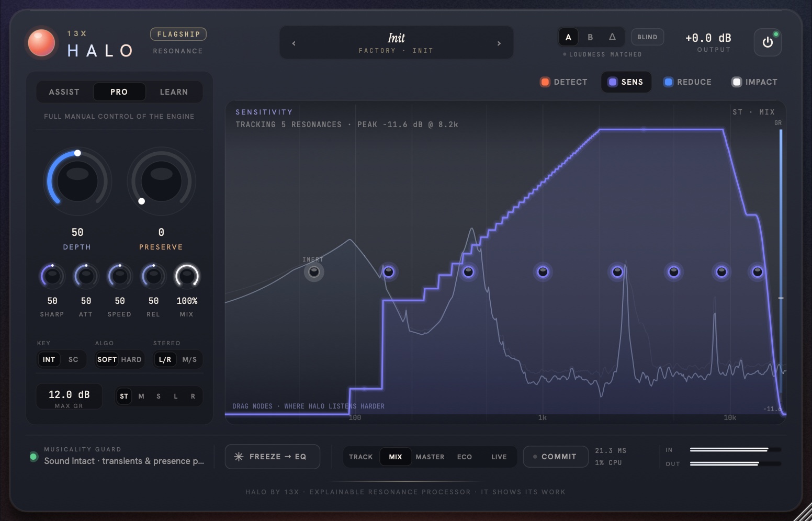Screen dimensions: 812x521
Task: Select the S channel monitor
Action: [159, 397]
